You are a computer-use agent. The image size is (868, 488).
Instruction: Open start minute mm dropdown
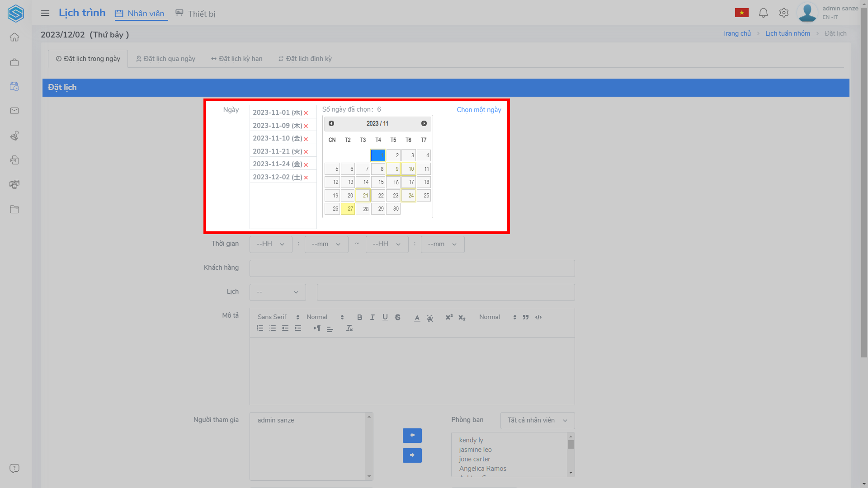[326, 244]
